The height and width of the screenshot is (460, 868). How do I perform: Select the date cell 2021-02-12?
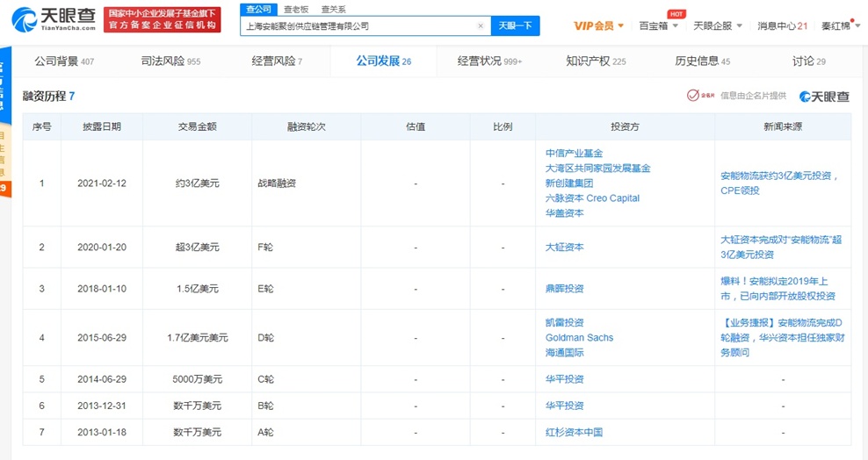[x=102, y=183]
